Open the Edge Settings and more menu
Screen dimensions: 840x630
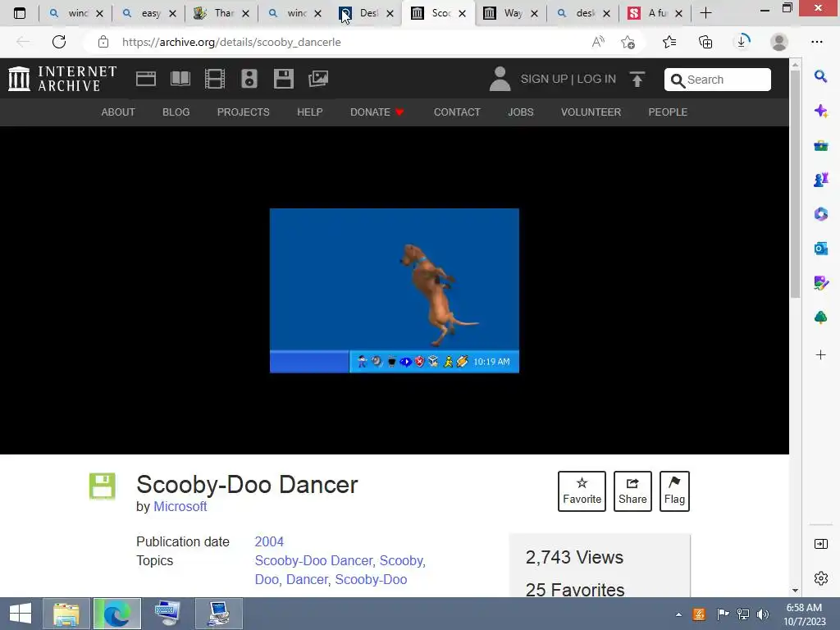pyautogui.click(x=816, y=42)
